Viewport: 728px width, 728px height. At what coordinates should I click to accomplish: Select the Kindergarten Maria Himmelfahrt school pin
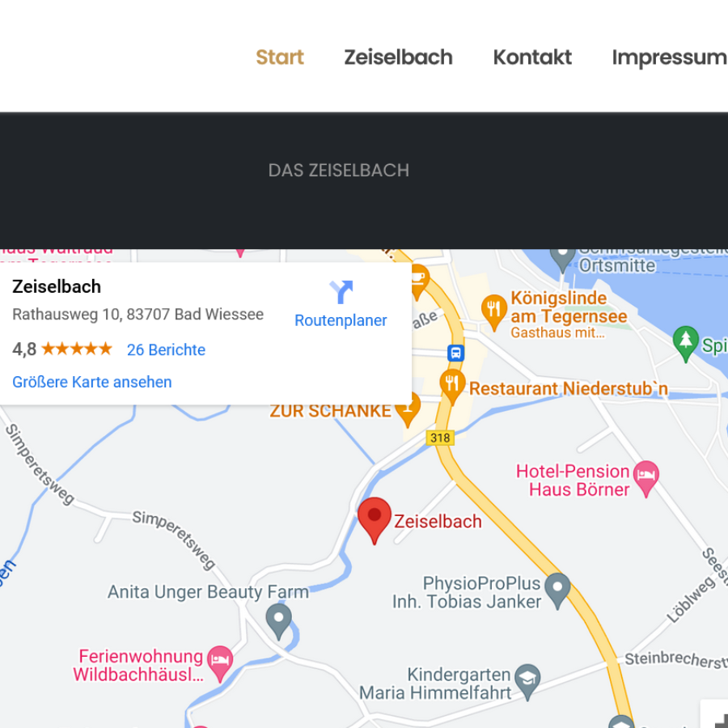point(528,682)
